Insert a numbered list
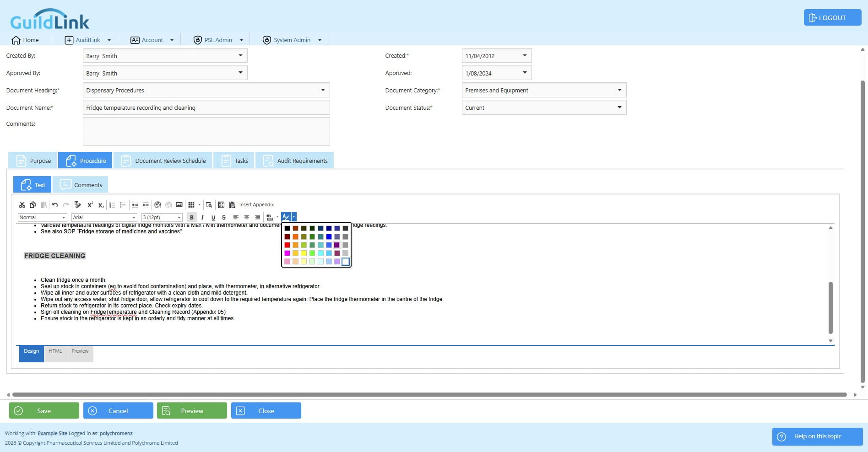This screenshot has width=868, height=452. pyautogui.click(x=112, y=205)
